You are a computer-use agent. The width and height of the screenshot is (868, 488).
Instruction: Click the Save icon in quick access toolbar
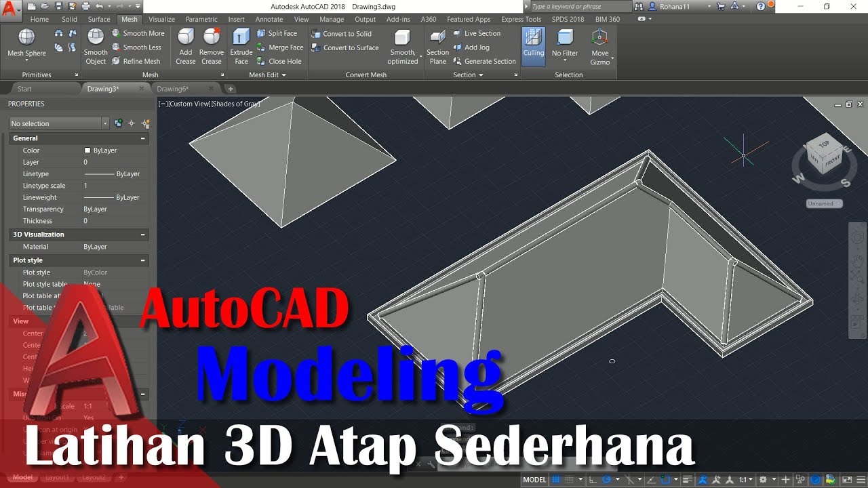(58, 6)
